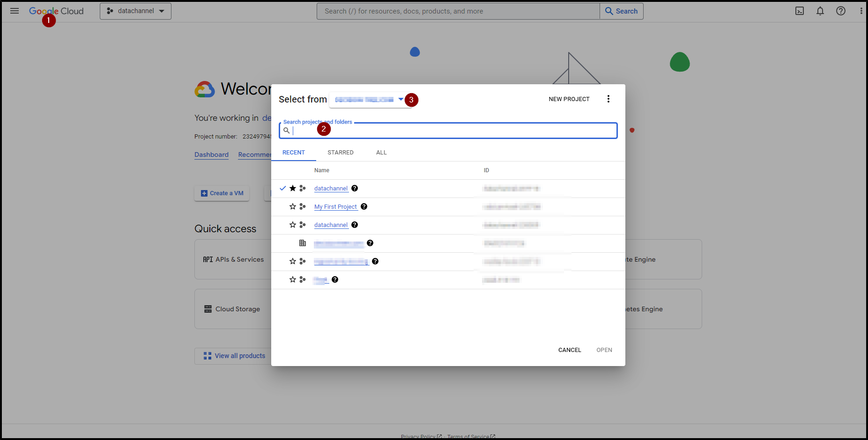Image resolution: width=868 pixels, height=440 pixels.
Task: Open the checked datachannel project link
Action: tap(331, 188)
